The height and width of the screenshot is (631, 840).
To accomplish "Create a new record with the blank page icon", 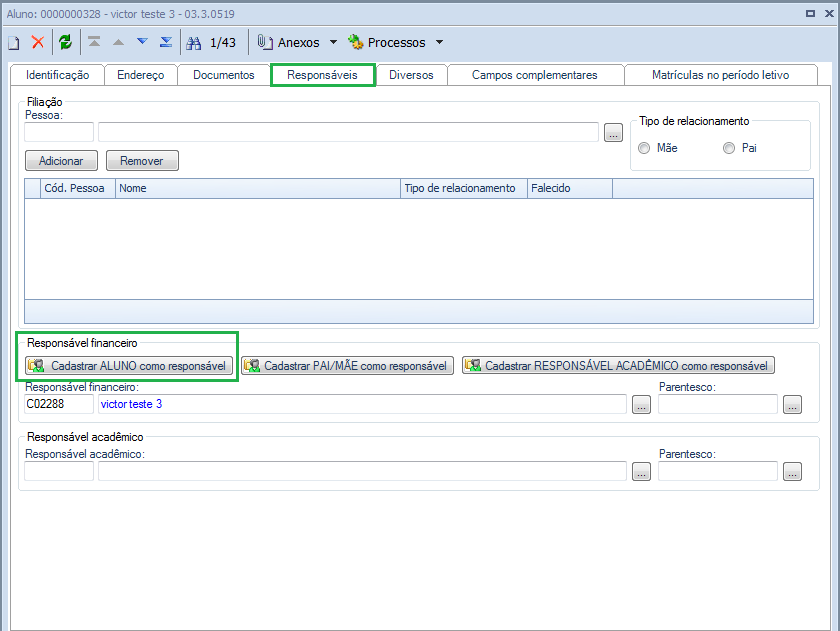I will [14, 43].
